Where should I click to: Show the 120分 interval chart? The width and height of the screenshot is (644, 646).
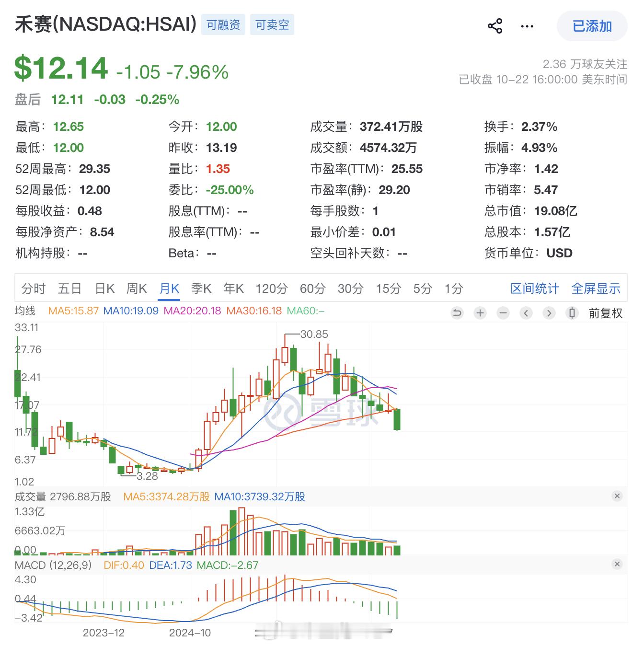272,288
